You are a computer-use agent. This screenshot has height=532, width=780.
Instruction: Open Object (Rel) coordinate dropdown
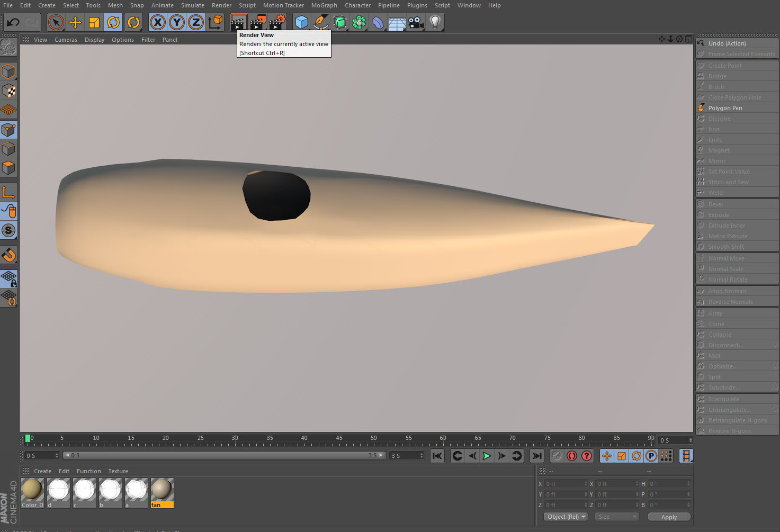coord(566,517)
